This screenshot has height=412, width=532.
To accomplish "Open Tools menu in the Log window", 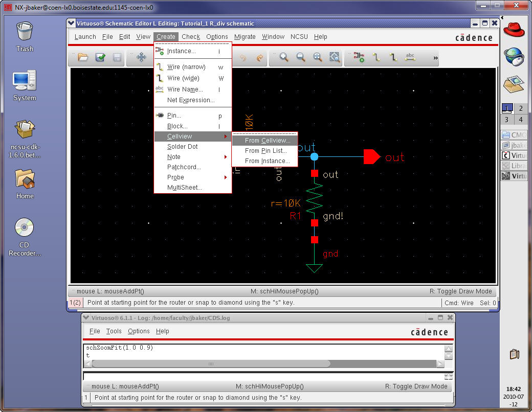I will tap(114, 331).
